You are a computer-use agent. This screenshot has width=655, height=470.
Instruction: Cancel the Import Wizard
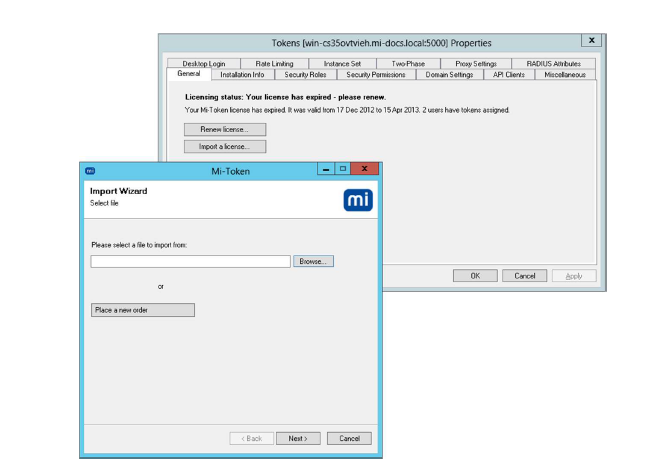[x=349, y=438]
